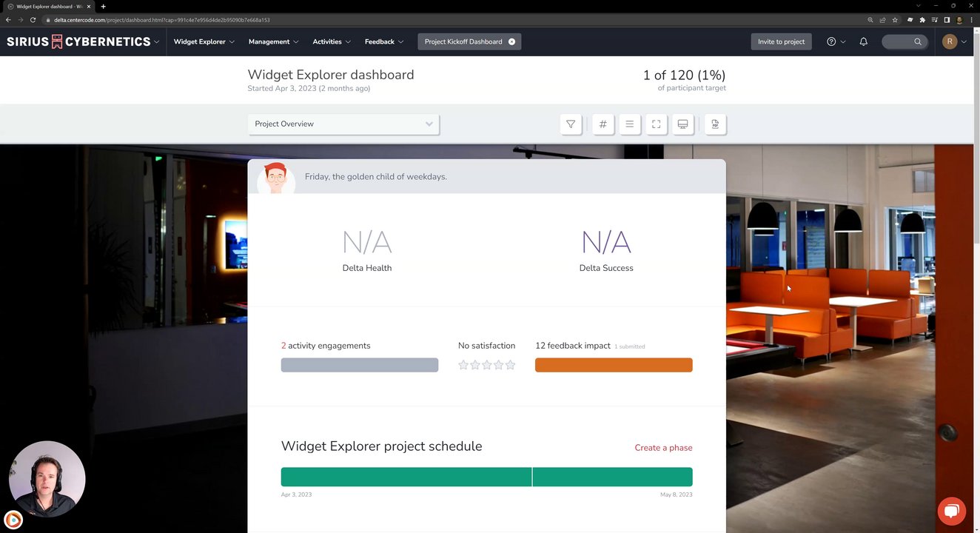Open the Activities menu
Viewport: 980px width, 533px height.
pos(332,41)
